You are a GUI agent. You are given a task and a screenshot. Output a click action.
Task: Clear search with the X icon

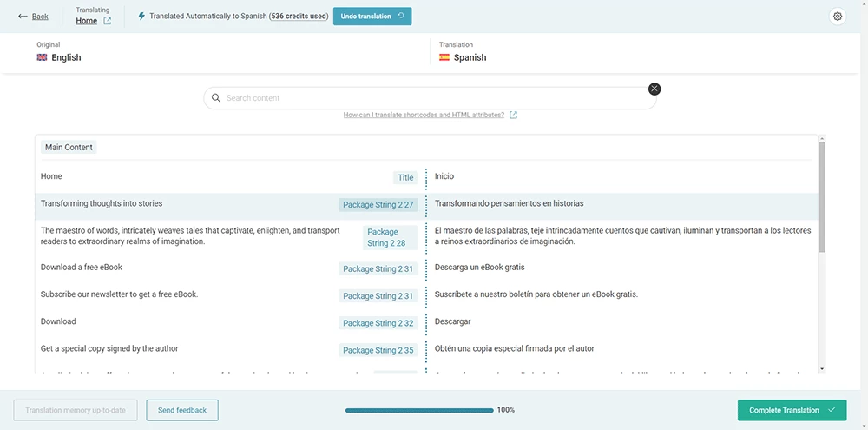tap(654, 89)
